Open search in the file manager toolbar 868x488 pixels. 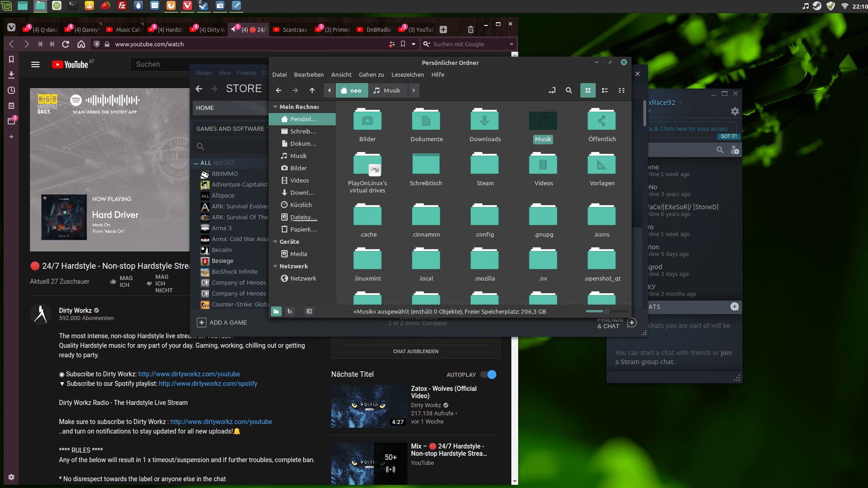tap(569, 90)
